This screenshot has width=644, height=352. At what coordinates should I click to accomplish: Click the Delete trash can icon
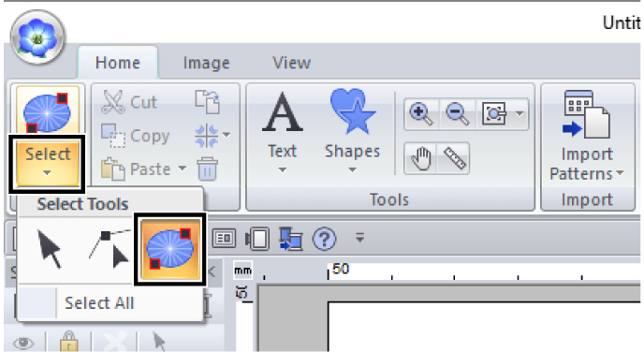(207, 169)
